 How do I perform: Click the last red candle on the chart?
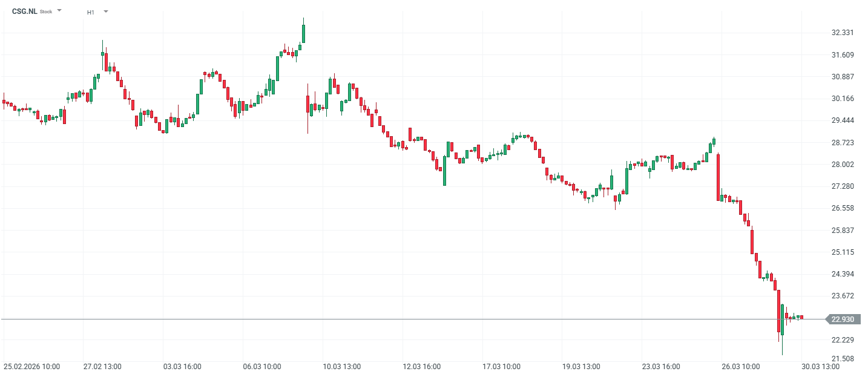click(x=802, y=317)
